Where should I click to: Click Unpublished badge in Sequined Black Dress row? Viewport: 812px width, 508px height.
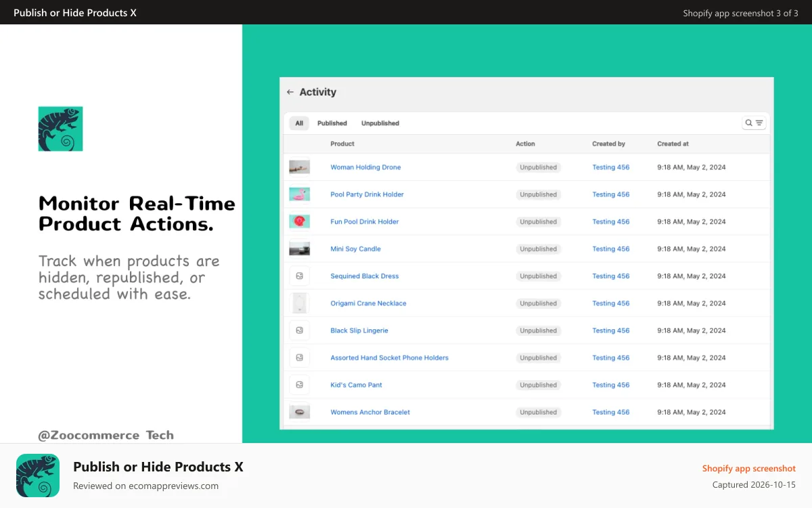pyautogui.click(x=539, y=276)
